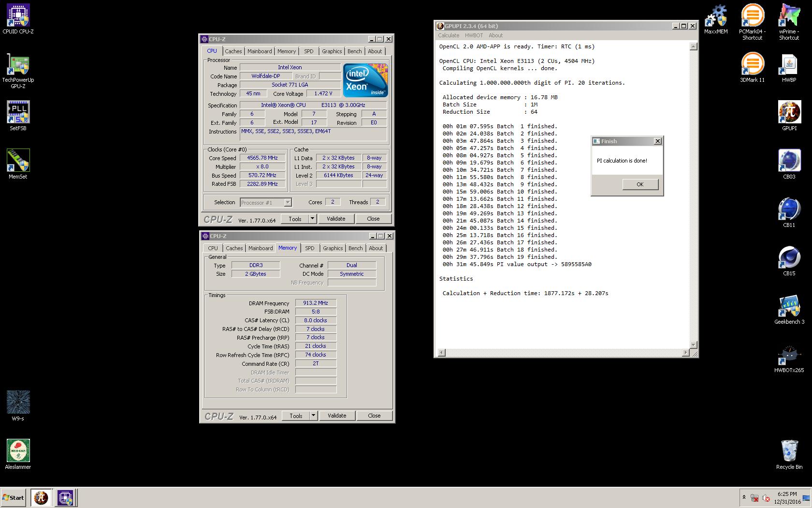Viewport: 812px width, 508px height.
Task: Open the HWBP desktop icon
Action: point(789,68)
